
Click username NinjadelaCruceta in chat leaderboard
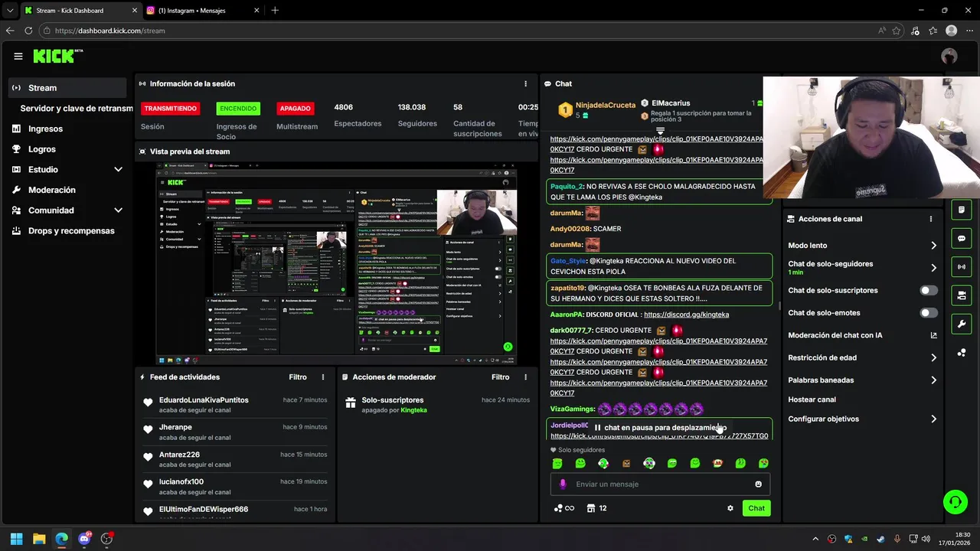(605, 105)
